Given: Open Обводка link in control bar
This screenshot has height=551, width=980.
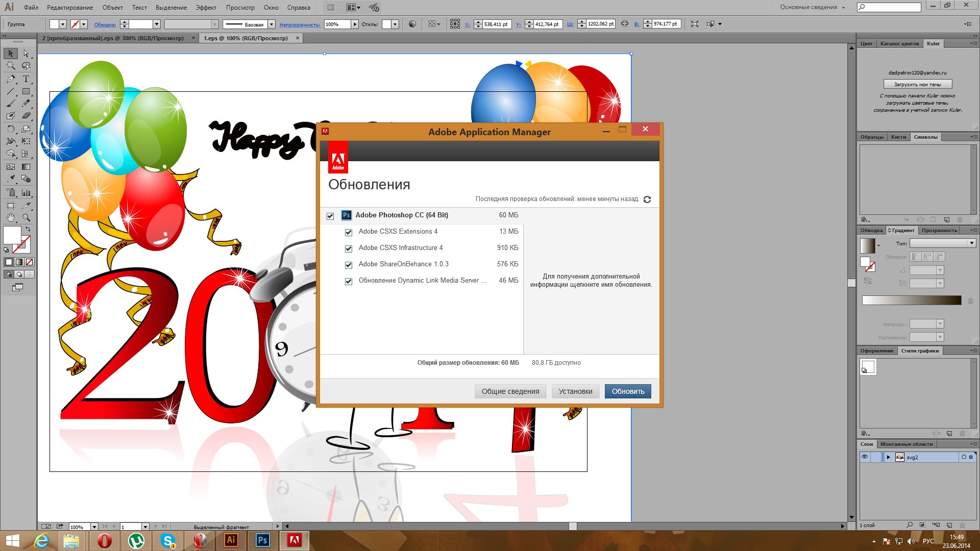Looking at the screenshot, I should click(x=105, y=24).
